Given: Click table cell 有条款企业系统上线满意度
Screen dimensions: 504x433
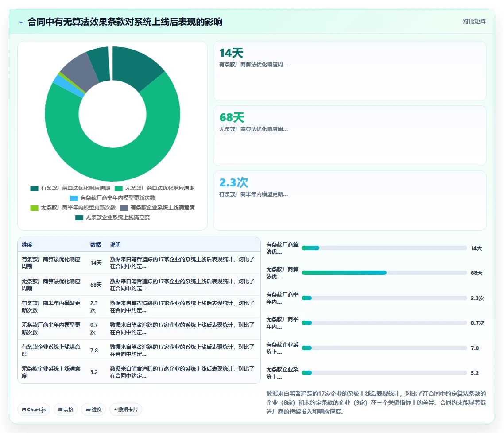Looking at the screenshot, I should tap(51, 351).
